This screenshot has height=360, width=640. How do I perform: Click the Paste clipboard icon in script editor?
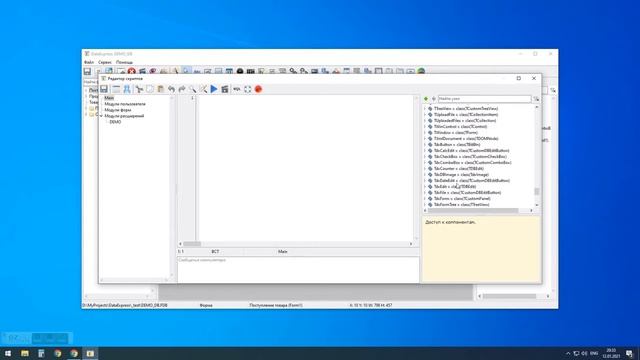click(160, 89)
